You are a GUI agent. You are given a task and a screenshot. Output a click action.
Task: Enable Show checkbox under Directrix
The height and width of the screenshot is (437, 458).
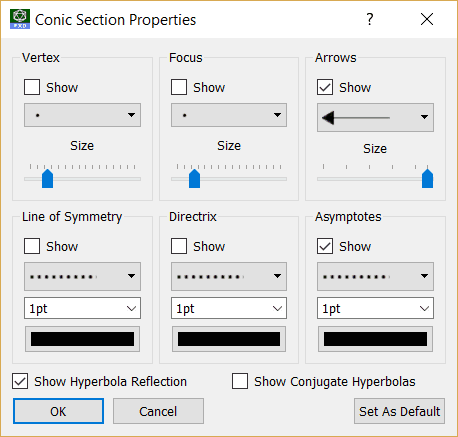(179, 246)
